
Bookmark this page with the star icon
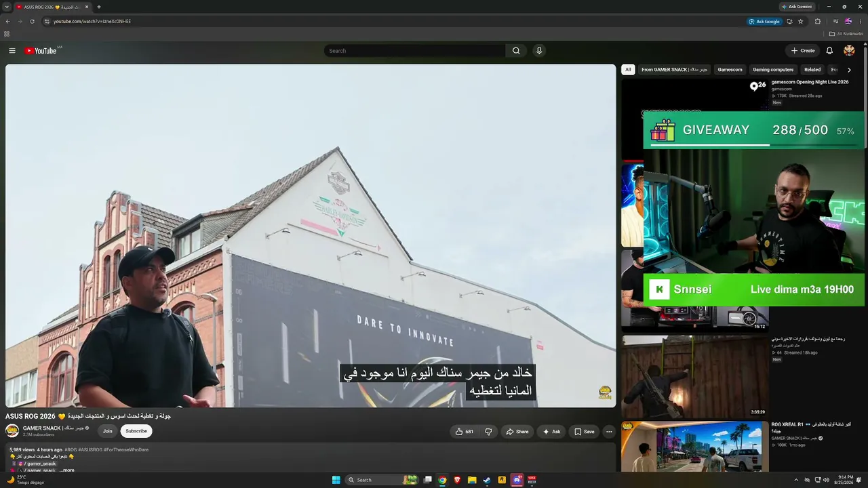(801, 21)
